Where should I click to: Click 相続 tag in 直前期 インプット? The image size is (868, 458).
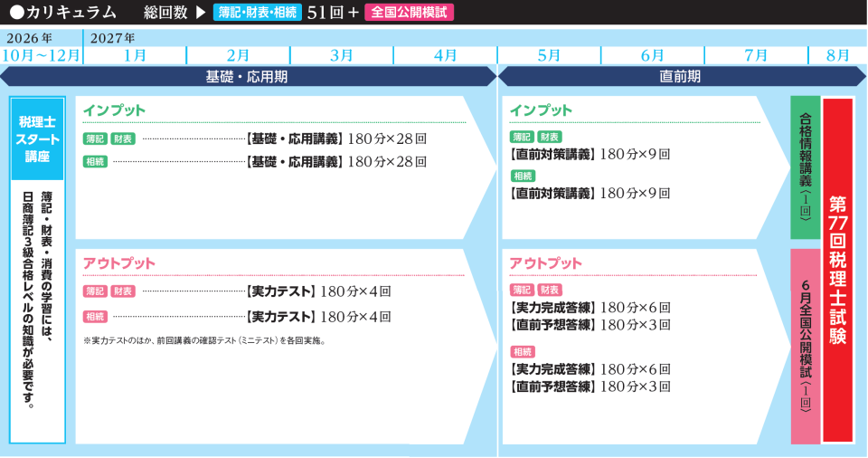(x=523, y=176)
